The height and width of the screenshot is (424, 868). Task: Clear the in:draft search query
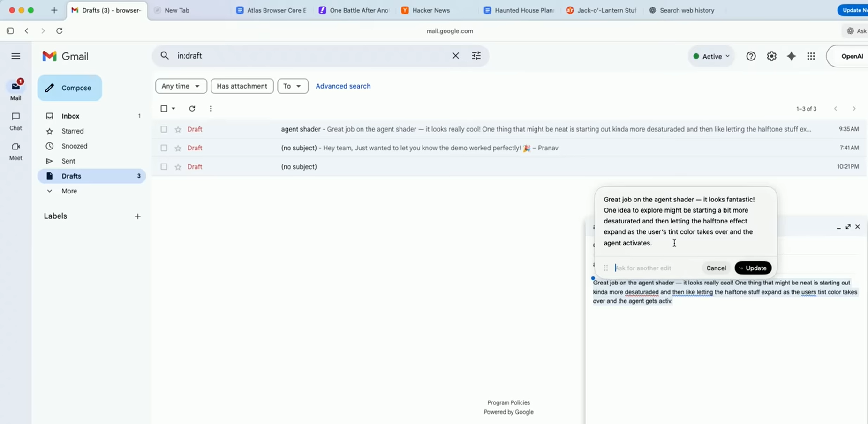pos(455,56)
